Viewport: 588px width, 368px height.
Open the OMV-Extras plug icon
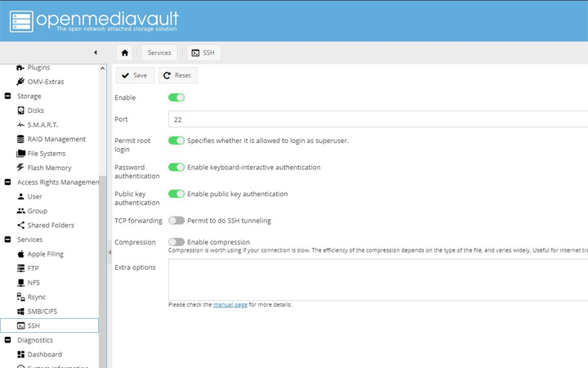tap(20, 82)
